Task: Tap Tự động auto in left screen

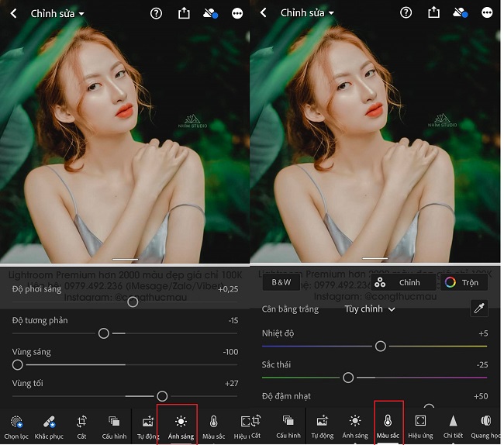Action: (x=148, y=427)
